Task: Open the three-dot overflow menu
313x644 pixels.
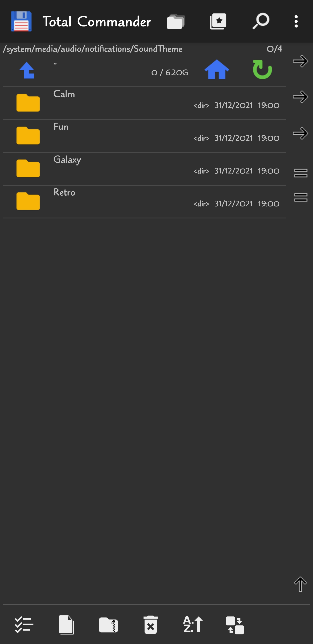Action: (x=296, y=21)
